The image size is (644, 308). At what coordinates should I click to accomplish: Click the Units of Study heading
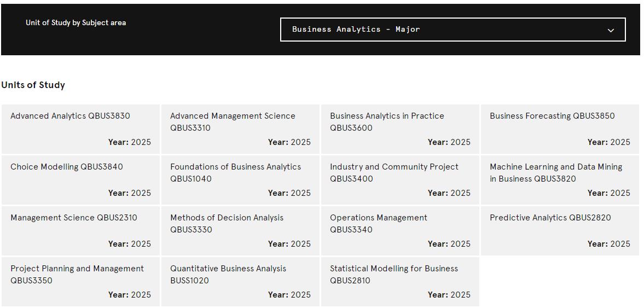(x=33, y=85)
